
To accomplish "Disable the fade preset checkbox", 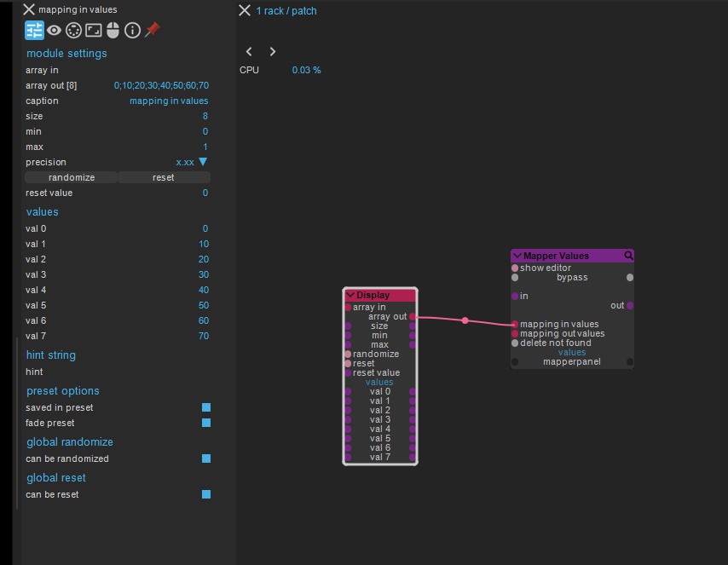I will [x=206, y=423].
